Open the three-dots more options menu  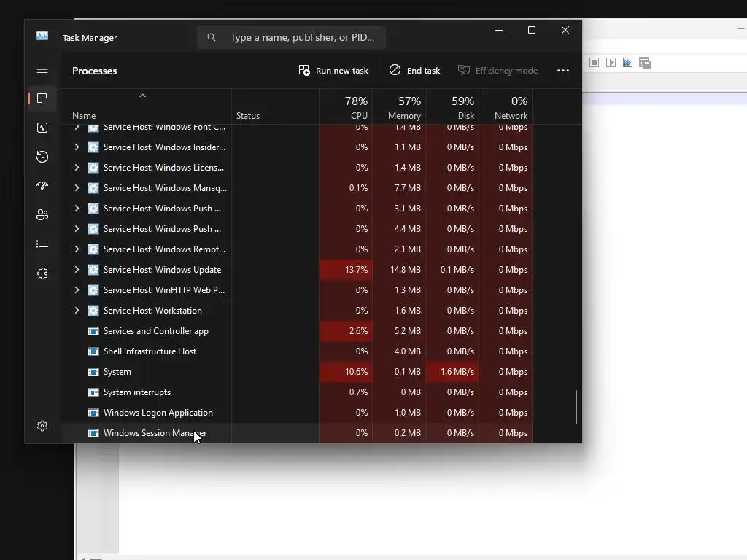pos(563,71)
